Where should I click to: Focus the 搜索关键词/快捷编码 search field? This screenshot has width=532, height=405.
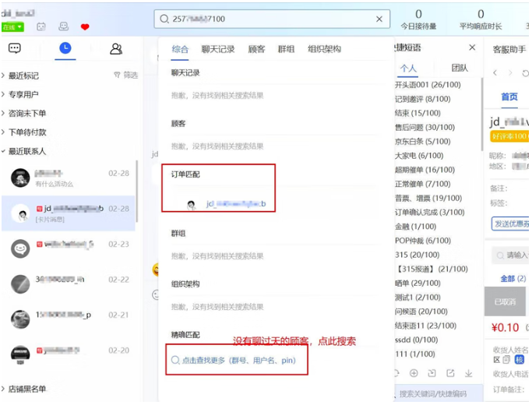[x=439, y=394]
